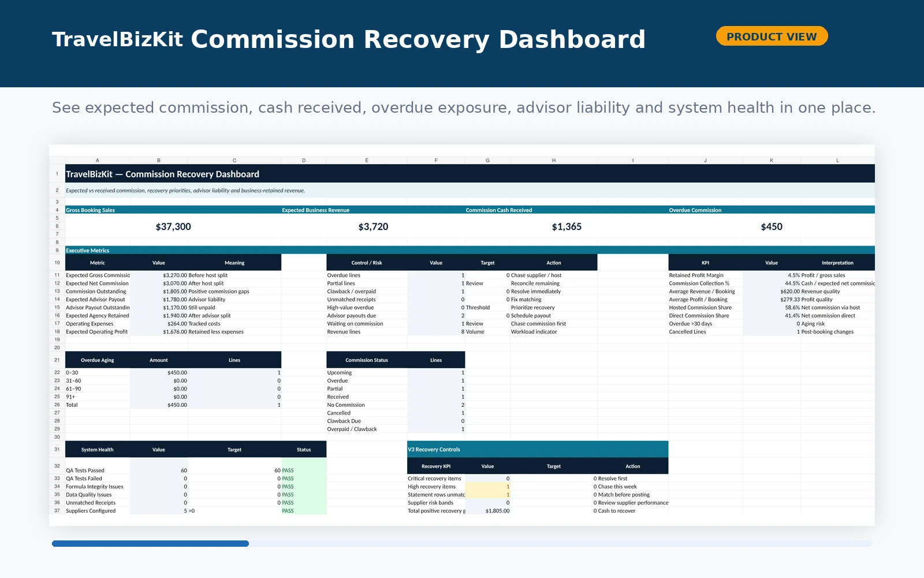Click the large $450 overdue commission figure
924x578 pixels.
pos(772,227)
